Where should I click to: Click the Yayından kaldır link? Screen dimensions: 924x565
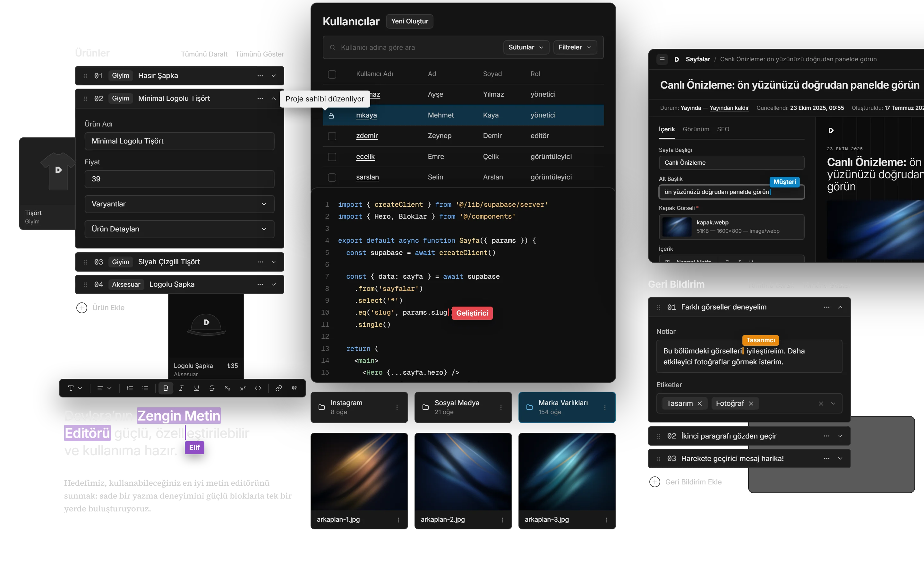(729, 108)
